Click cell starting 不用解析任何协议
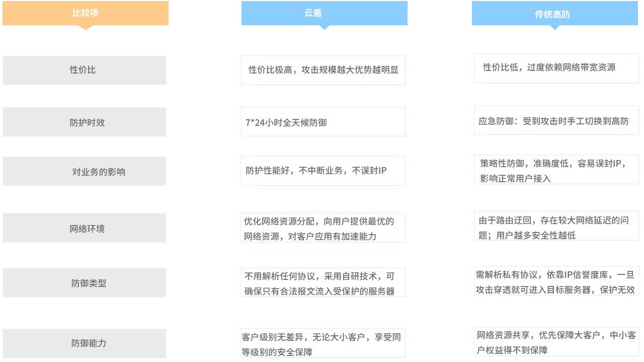The width and height of the screenshot is (644, 362). pos(323,282)
